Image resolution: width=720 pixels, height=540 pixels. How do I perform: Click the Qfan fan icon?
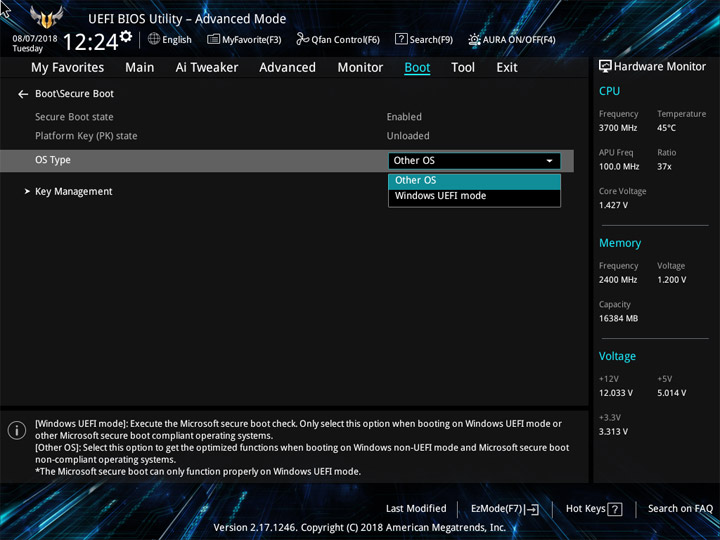coord(302,39)
